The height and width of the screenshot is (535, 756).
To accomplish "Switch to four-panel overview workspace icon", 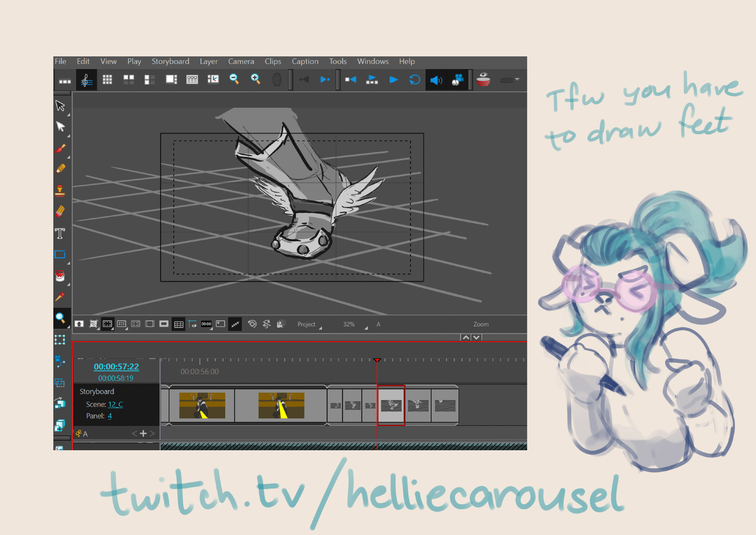I will coord(129,79).
